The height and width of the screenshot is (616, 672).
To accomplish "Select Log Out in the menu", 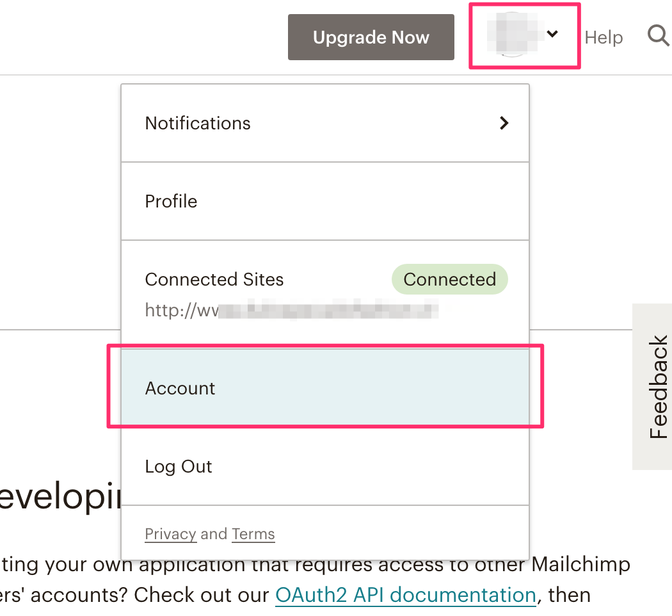I will (325, 466).
